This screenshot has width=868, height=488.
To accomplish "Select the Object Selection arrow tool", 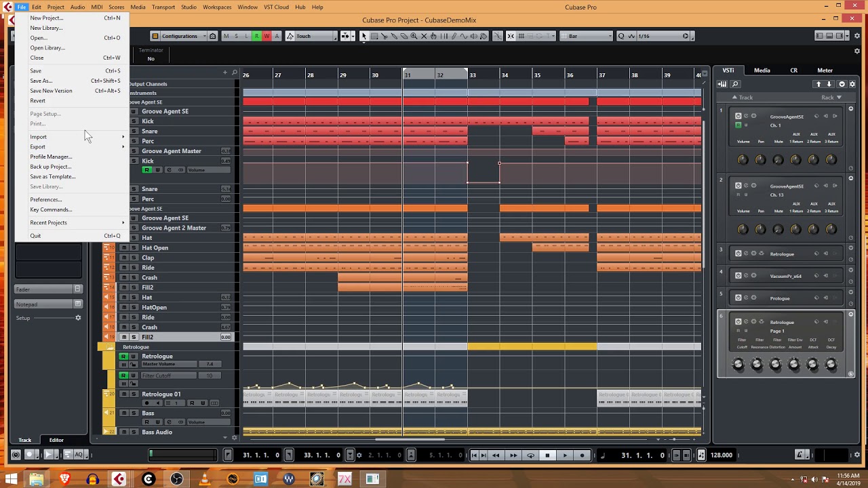I will (x=364, y=36).
